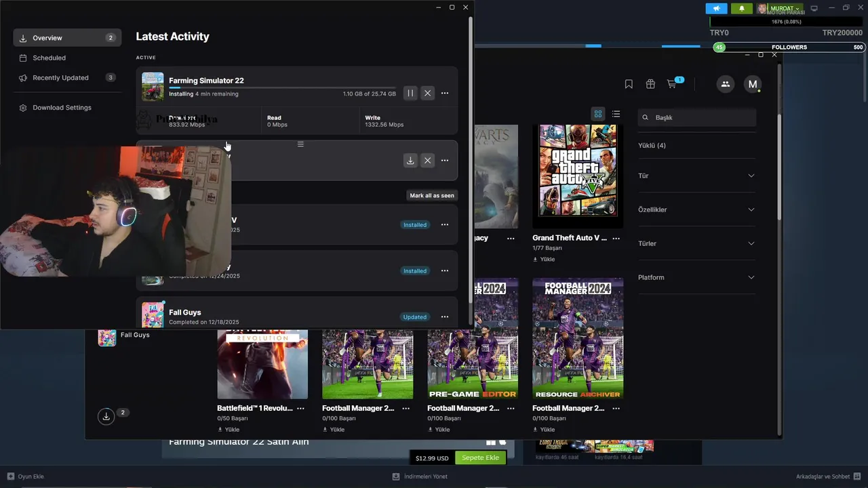Screen dimensions: 868x488
Task: Open the shopping cart
Action: pos(671,84)
